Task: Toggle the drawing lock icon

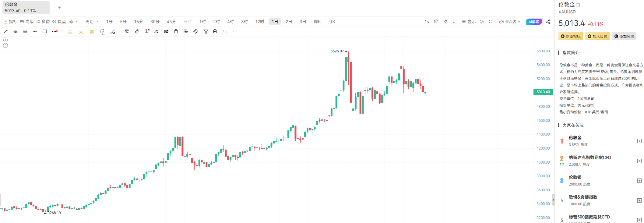Action: (x=176, y=31)
